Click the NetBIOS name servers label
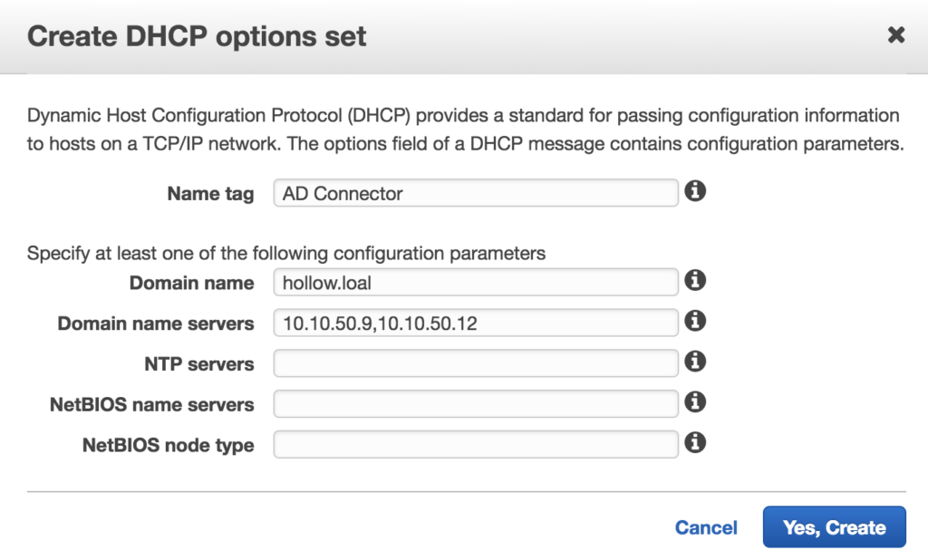 pyautogui.click(x=151, y=404)
